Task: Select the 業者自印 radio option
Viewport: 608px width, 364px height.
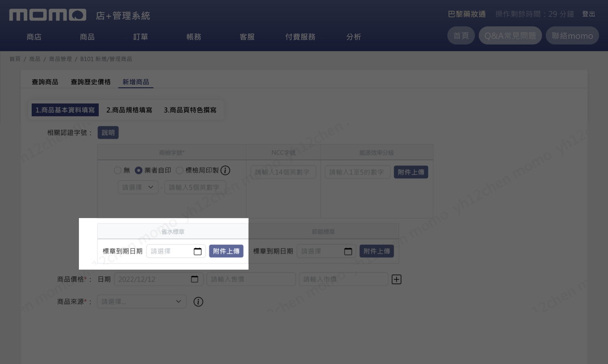Action: click(138, 171)
